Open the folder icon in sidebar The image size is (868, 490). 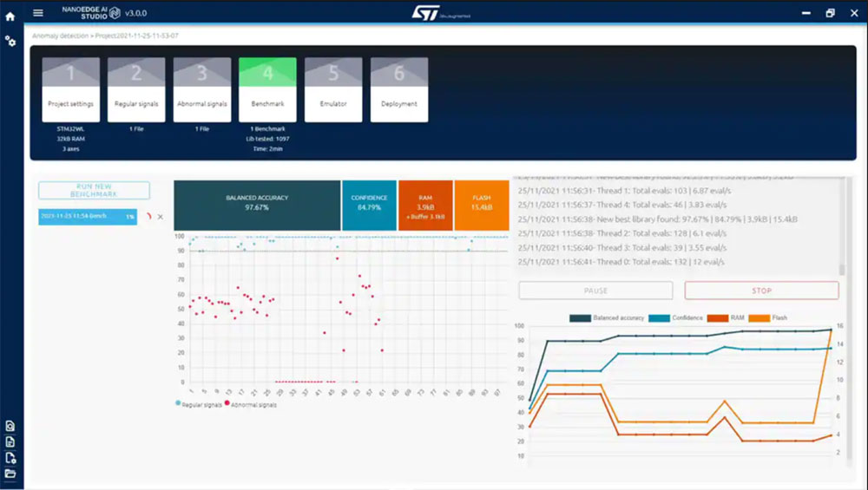coord(10,474)
